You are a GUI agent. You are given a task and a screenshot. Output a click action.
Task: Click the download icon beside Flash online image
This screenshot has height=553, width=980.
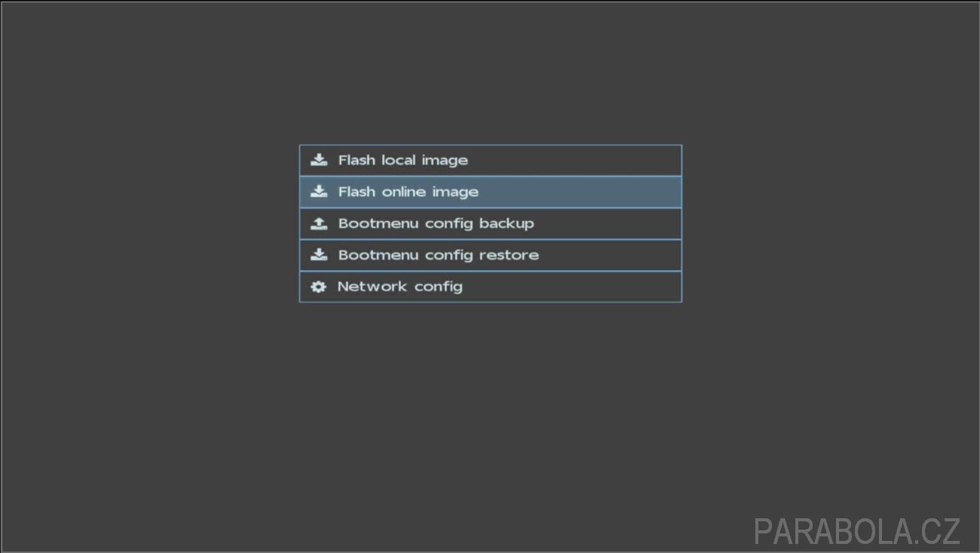pyautogui.click(x=319, y=192)
